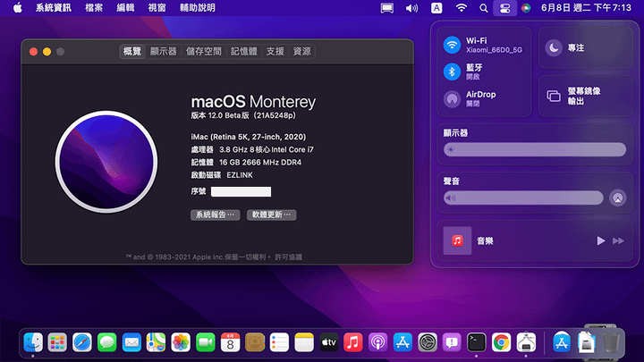Image resolution: width=644 pixels, height=362 pixels.
Task: Click Spotlight search icon in menu bar
Action: pos(483,8)
